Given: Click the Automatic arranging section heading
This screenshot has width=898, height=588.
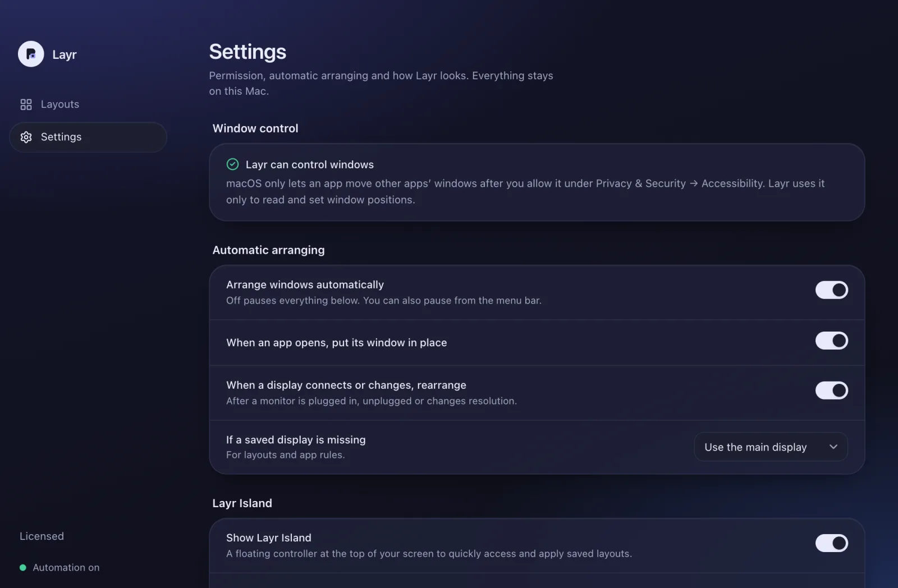Looking at the screenshot, I should [x=268, y=250].
